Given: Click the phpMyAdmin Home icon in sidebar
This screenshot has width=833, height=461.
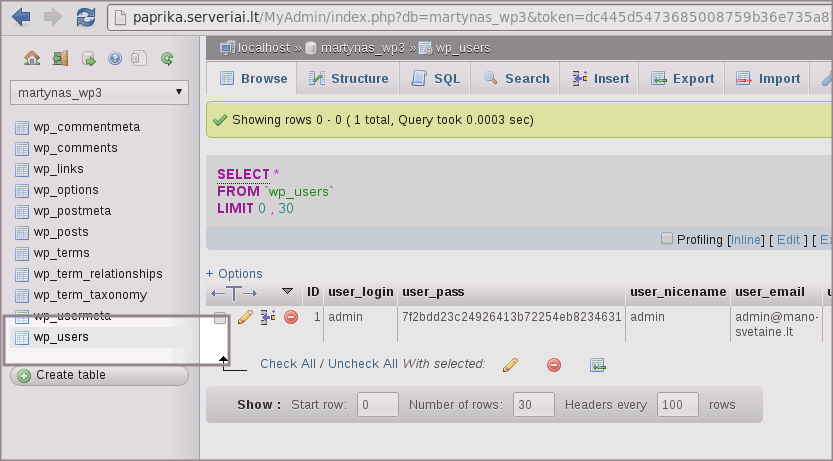Looking at the screenshot, I should point(32,59).
